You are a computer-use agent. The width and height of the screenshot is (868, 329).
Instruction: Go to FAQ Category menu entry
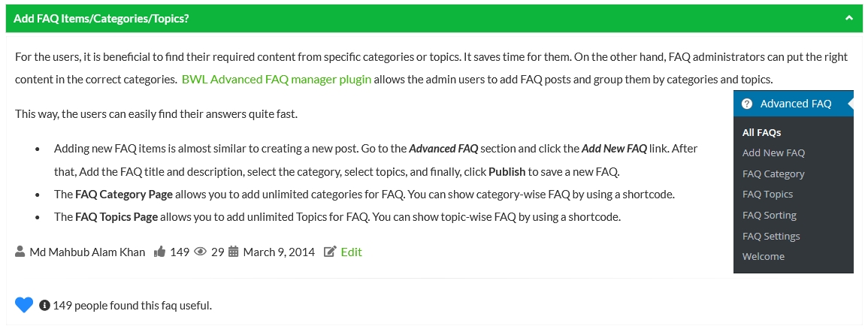(773, 174)
